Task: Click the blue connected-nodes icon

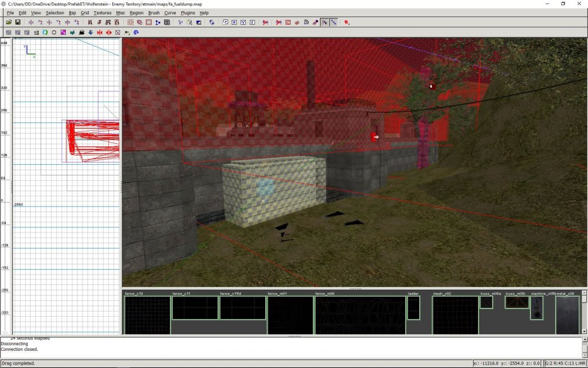Action: (x=158, y=22)
